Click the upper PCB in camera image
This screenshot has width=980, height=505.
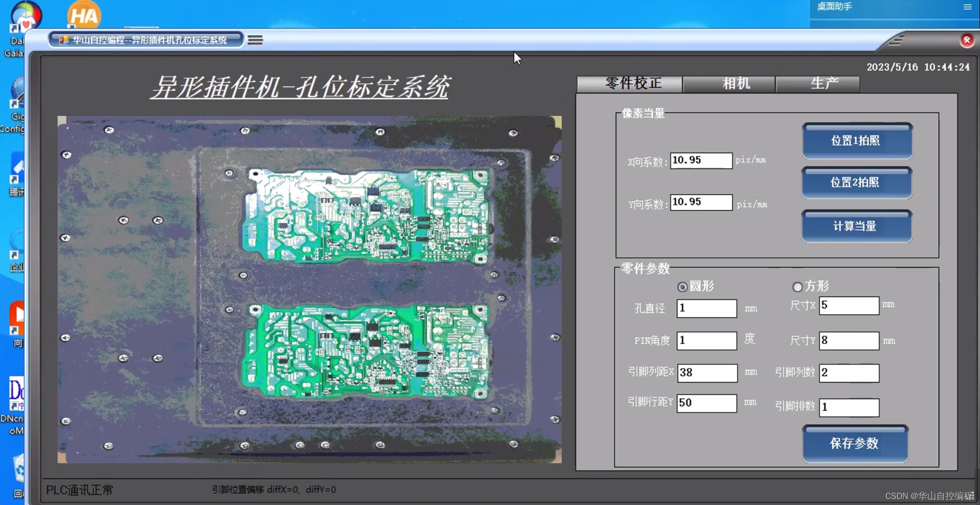point(366,216)
